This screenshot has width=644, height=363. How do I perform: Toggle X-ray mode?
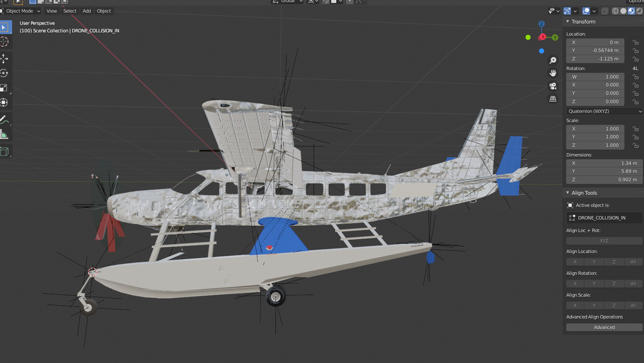(605, 11)
